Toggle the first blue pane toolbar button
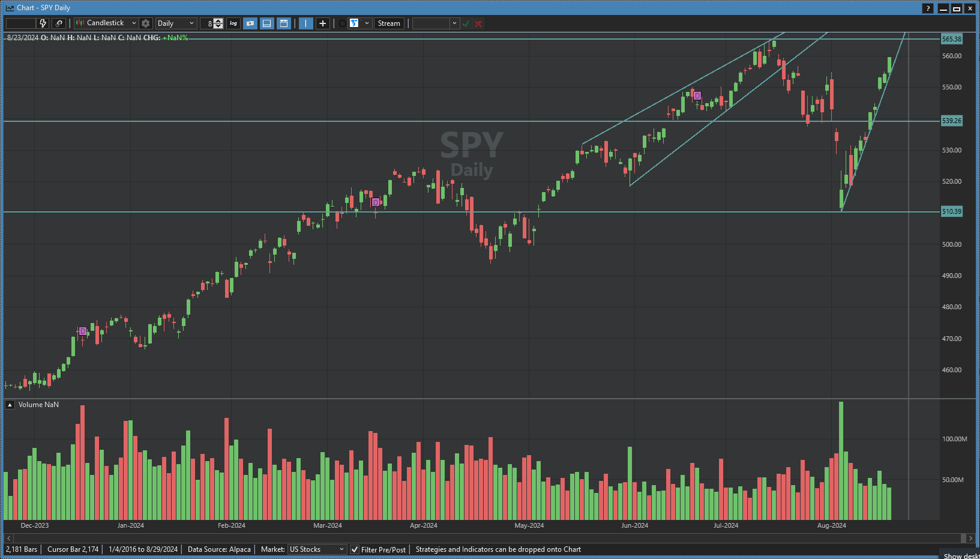The image size is (980, 559). click(250, 23)
